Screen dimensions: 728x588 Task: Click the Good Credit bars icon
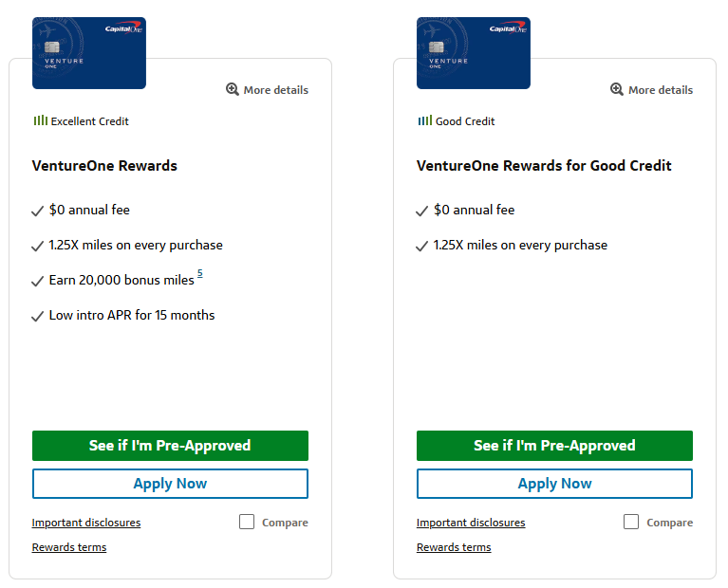tap(424, 120)
